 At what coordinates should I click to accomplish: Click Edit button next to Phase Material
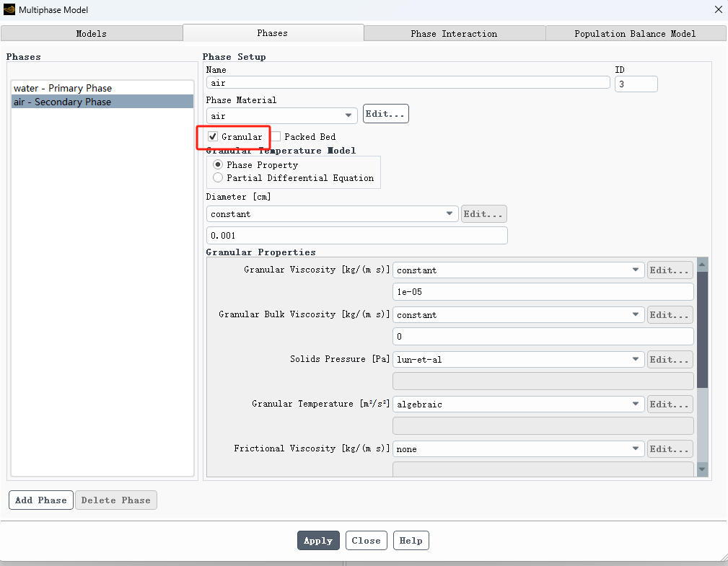click(x=385, y=114)
